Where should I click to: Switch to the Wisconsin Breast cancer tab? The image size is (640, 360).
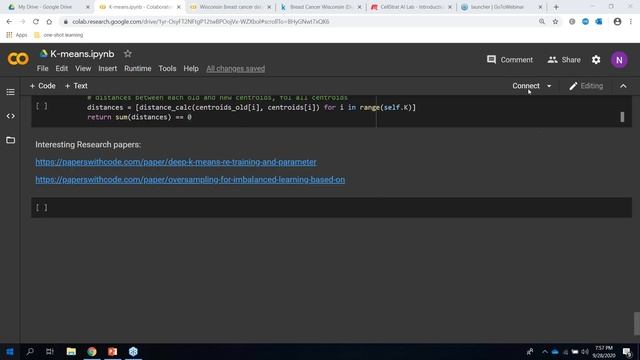(x=230, y=7)
